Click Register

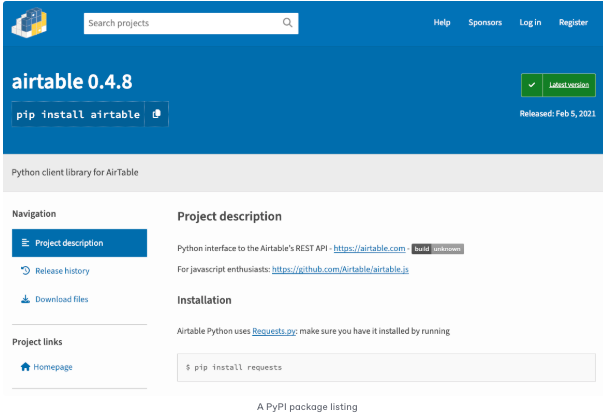(573, 22)
